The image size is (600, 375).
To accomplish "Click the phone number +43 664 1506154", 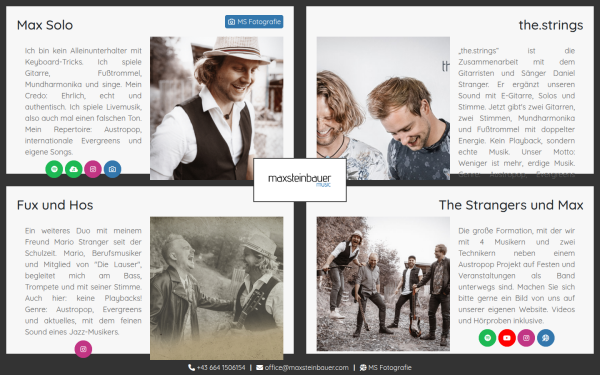I will pyautogui.click(x=217, y=367).
